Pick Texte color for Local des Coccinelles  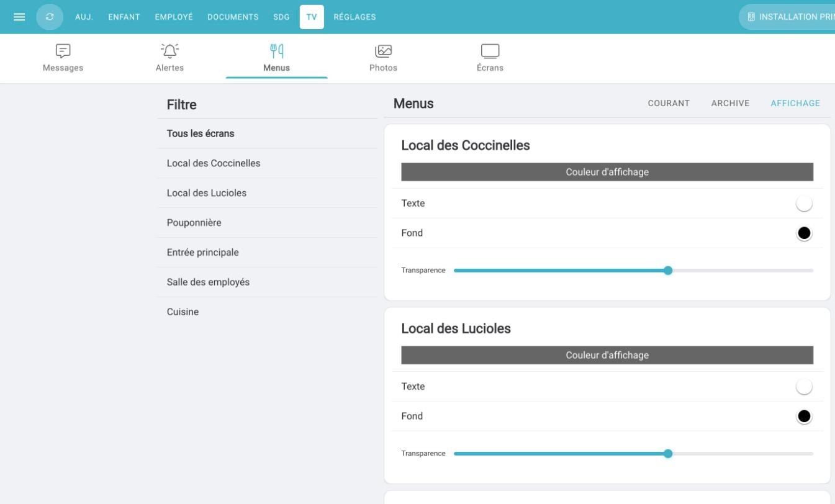(804, 204)
